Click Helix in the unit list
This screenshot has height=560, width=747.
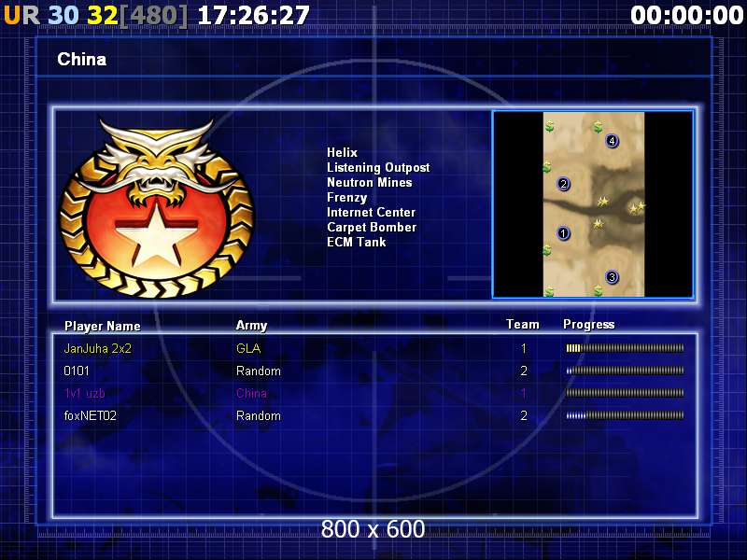point(342,152)
